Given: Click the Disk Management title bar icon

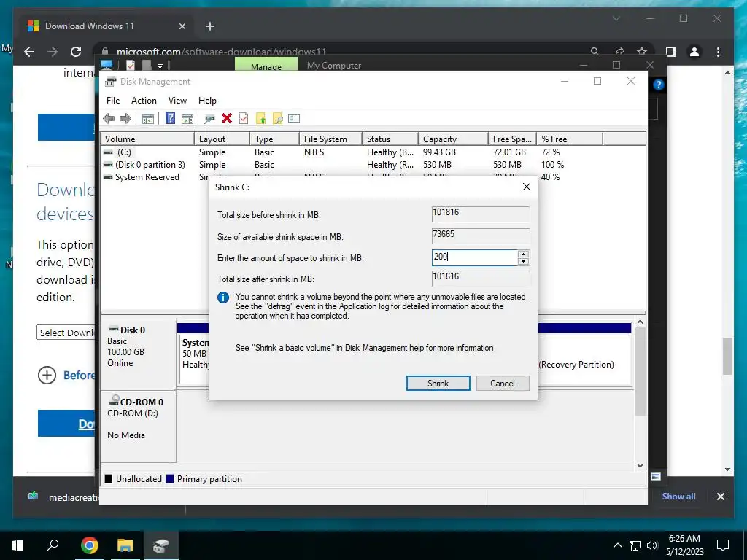Looking at the screenshot, I should click(111, 82).
